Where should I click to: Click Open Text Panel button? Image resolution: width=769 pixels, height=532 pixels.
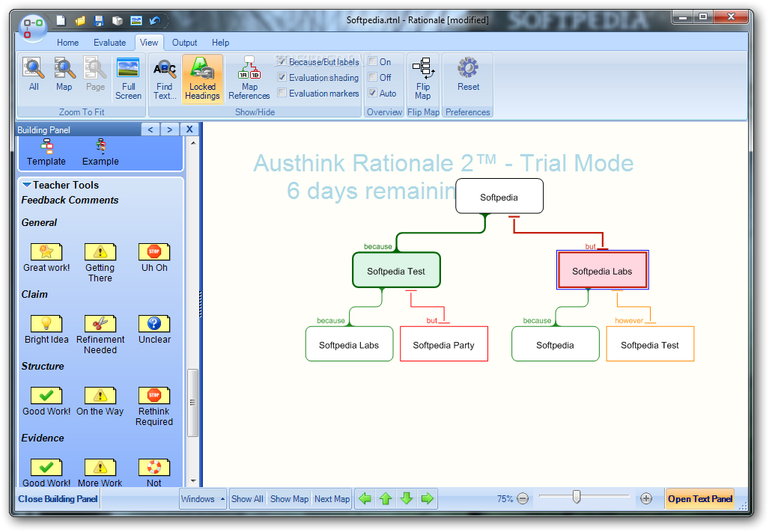[x=700, y=498]
